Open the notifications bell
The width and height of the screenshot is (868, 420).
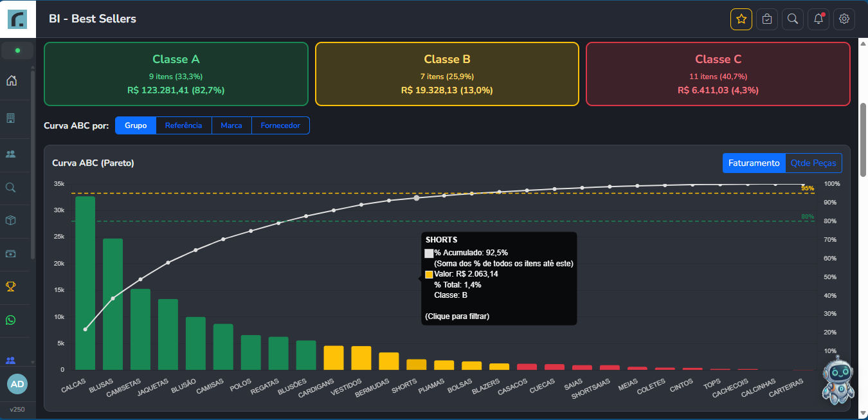coord(818,19)
